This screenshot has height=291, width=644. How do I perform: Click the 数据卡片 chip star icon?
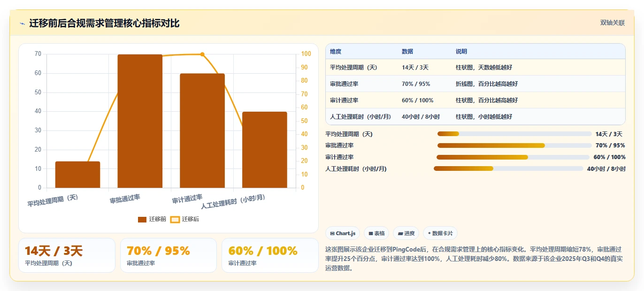pos(429,233)
